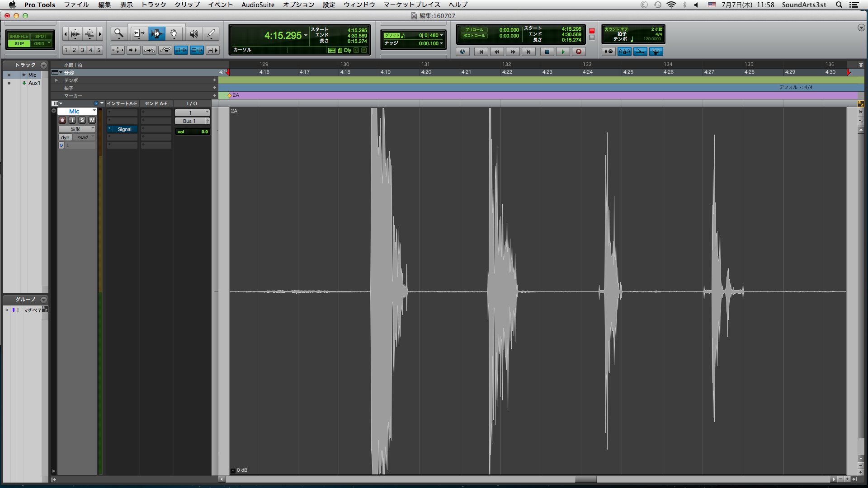Image resolution: width=868 pixels, height=488 pixels.
Task: Click the horizontal zoom out arrow
Action: (x=65, y=34)
